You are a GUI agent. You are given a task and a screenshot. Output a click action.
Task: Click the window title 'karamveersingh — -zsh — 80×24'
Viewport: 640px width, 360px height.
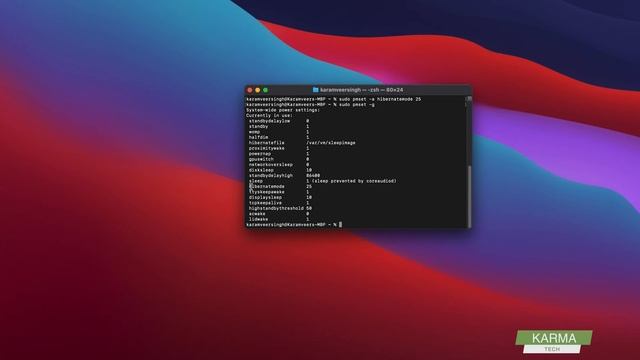[x=361, y=90]
